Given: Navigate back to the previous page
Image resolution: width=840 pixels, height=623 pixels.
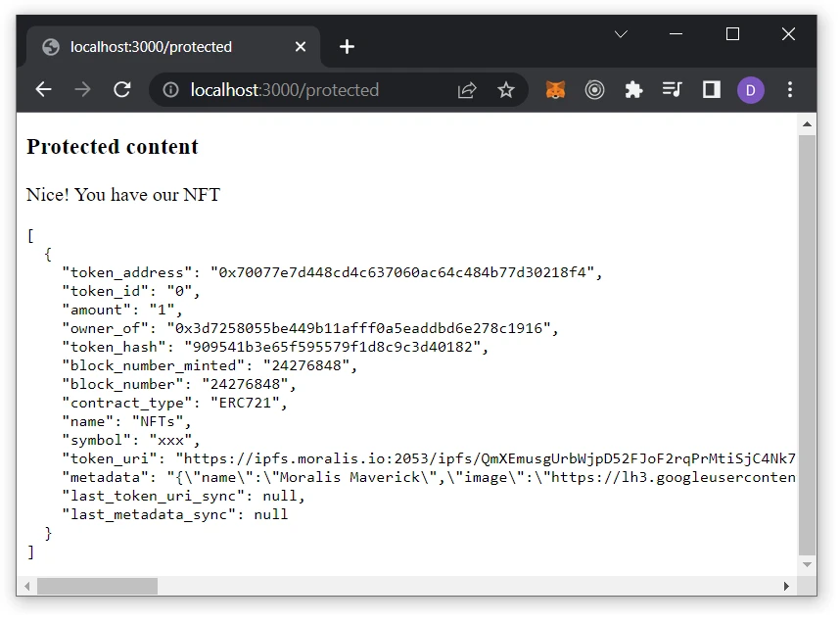Looking at the screenshot, I should tap(43, 89).
